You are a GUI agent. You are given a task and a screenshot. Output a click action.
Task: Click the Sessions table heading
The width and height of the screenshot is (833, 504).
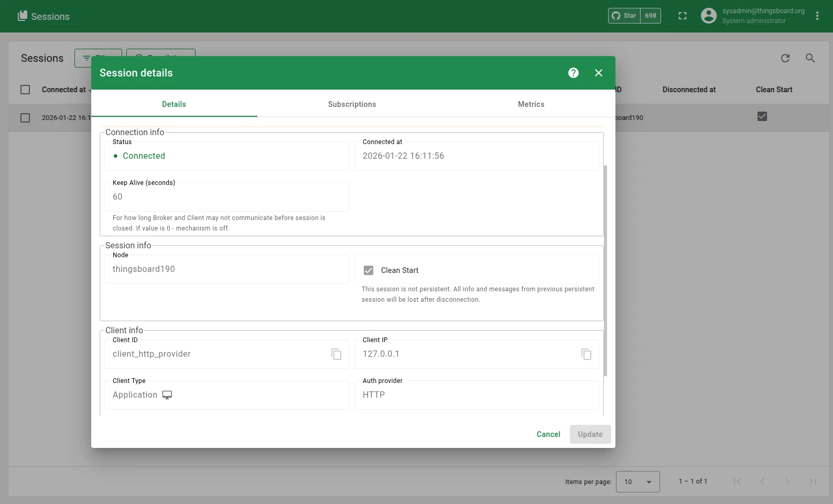click(42, 58)
